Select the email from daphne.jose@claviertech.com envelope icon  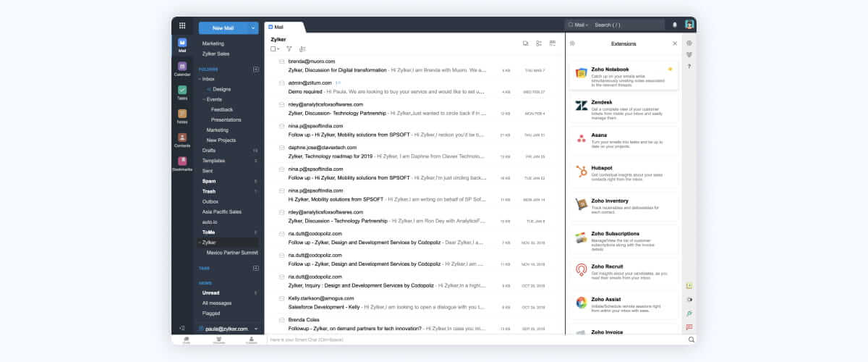pyautogui.click(x=281, y=147)
